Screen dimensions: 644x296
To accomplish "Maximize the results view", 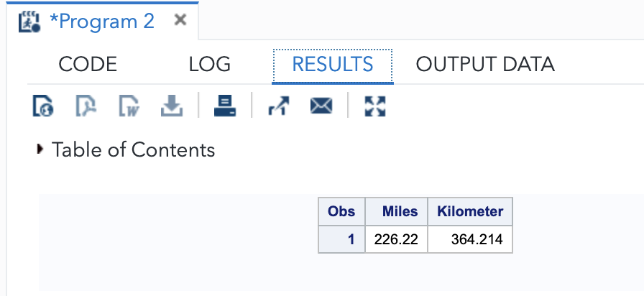I will 375,107.
